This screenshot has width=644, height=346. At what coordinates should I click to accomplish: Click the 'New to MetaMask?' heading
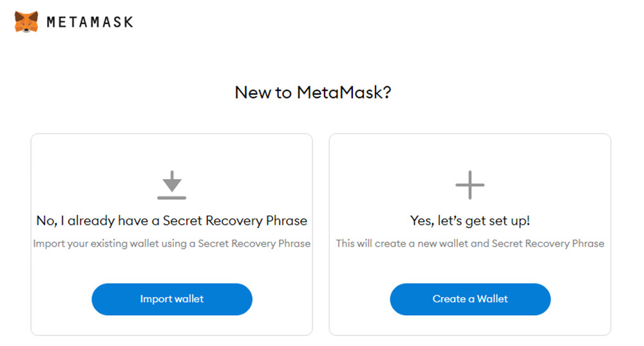pyautogui.click(x=313, y=92)
